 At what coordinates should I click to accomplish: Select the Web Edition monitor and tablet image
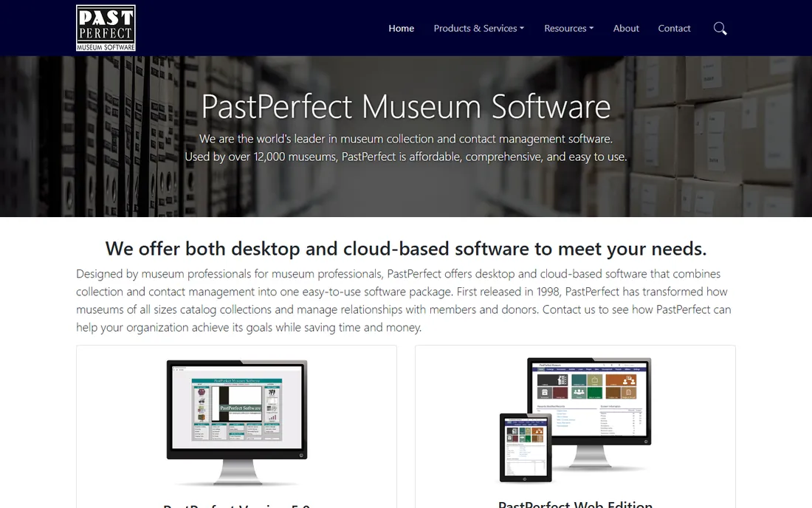[x=575, y=420]
